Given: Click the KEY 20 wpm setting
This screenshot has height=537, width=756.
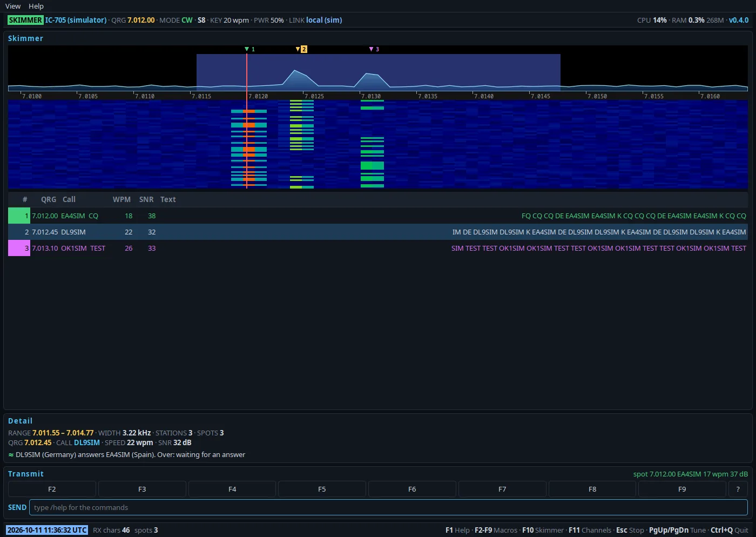Looking at the screenshot, I should coord(230,20).
